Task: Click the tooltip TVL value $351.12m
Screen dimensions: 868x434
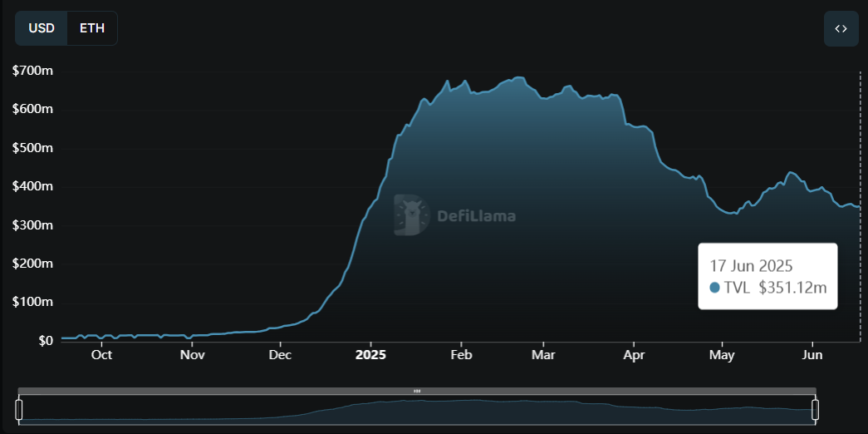Action: click(792, 288)
